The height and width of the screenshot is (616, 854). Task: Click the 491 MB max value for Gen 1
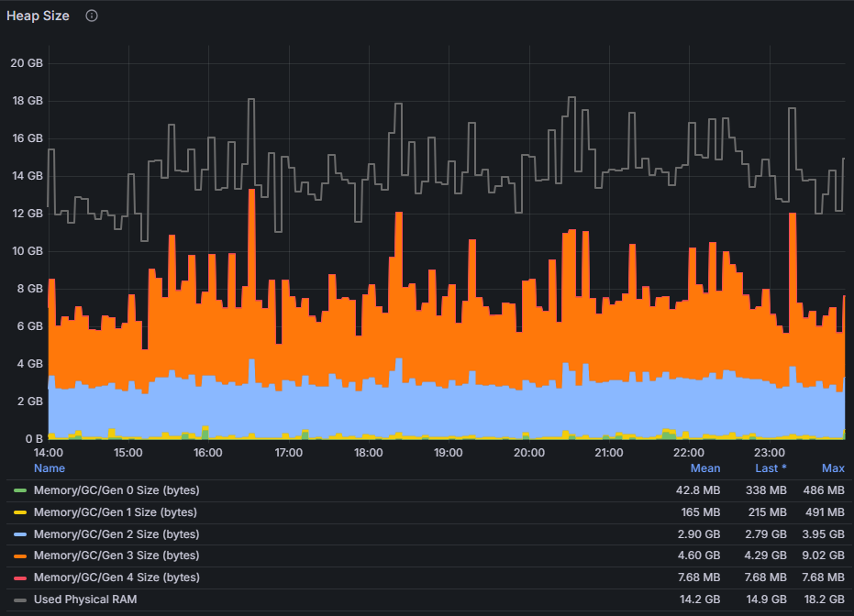pyautogui.click(x=825, y=512)
